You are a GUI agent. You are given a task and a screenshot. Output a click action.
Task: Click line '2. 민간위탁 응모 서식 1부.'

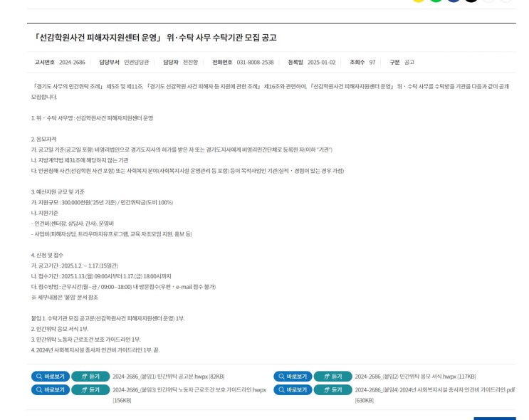click(60, 329)
